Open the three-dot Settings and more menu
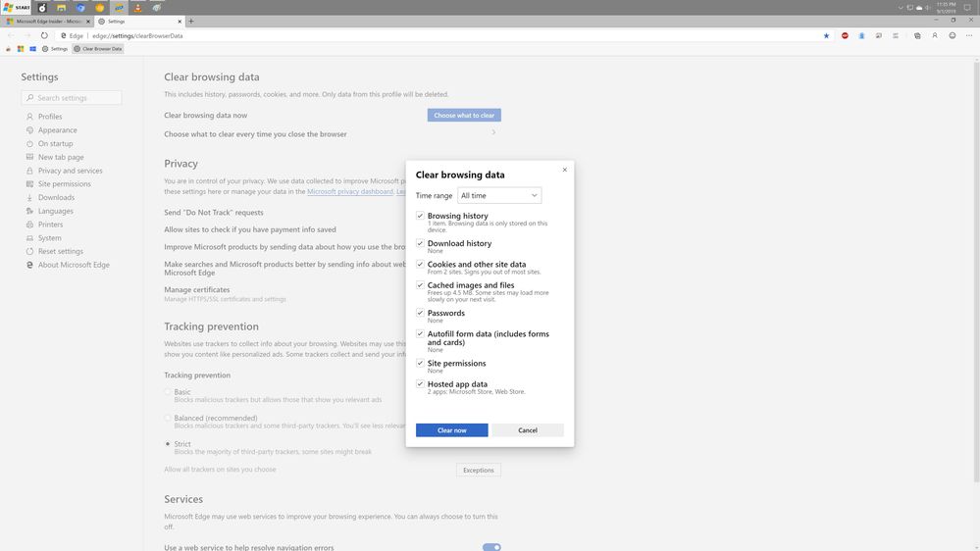 (x=969, y=35)
